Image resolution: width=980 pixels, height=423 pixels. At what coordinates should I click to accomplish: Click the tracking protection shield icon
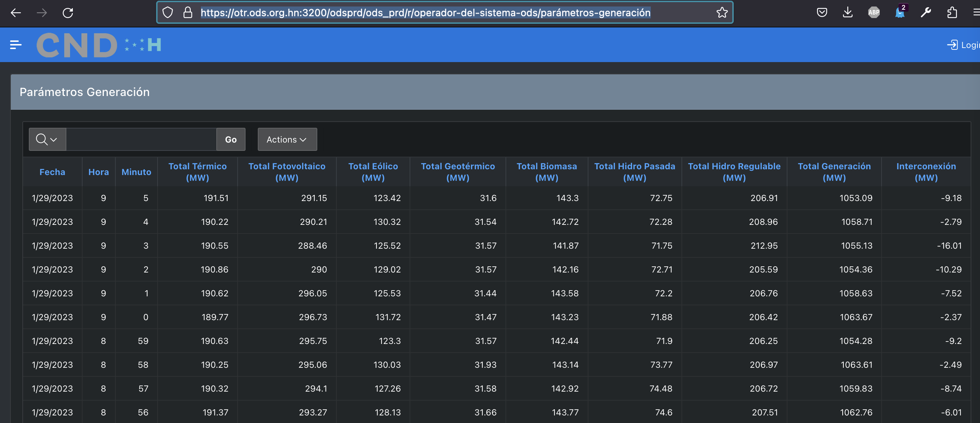(x=167, y=13)
